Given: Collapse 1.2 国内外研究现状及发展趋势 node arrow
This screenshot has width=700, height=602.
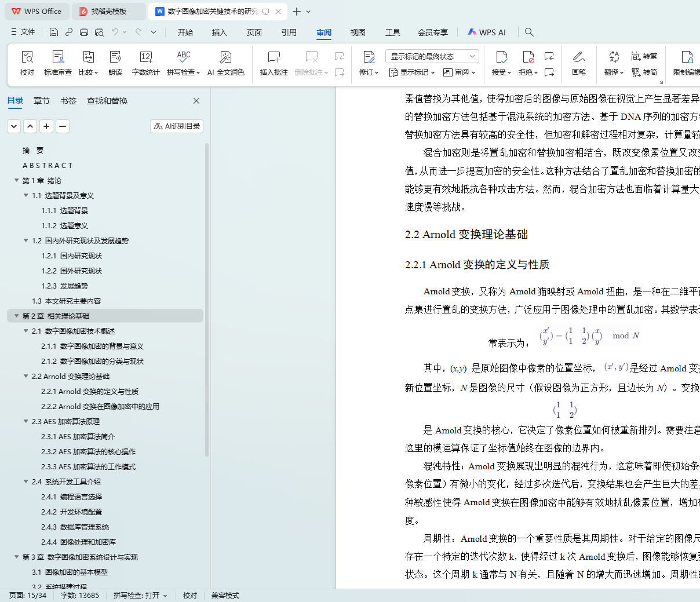Looking at the screenshot, I should click(x=26, y=240).
